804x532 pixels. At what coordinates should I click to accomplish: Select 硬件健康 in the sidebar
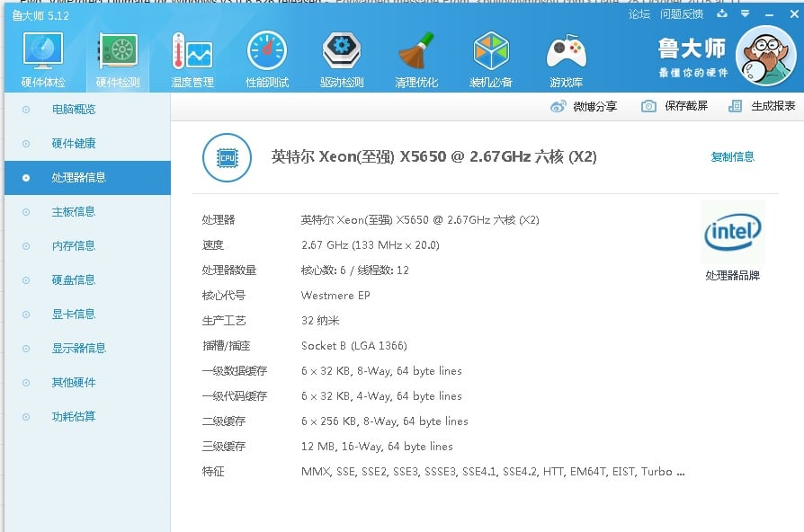(x=87, y=144)
